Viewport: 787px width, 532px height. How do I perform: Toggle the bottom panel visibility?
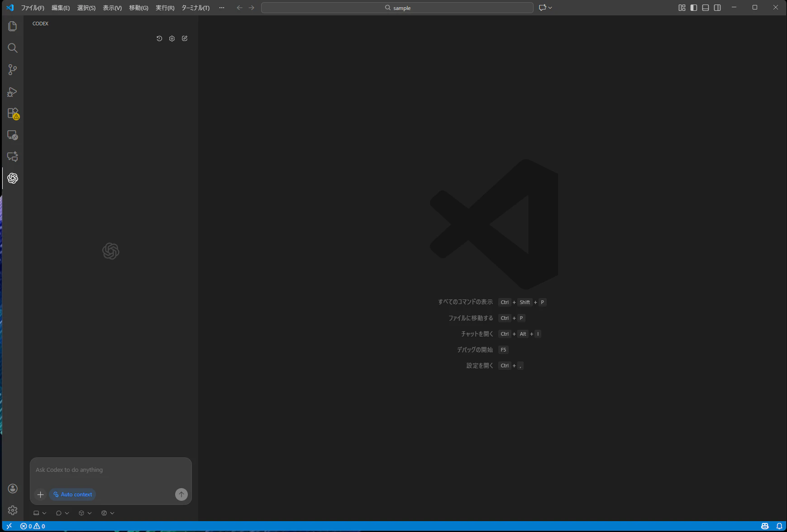706,8
